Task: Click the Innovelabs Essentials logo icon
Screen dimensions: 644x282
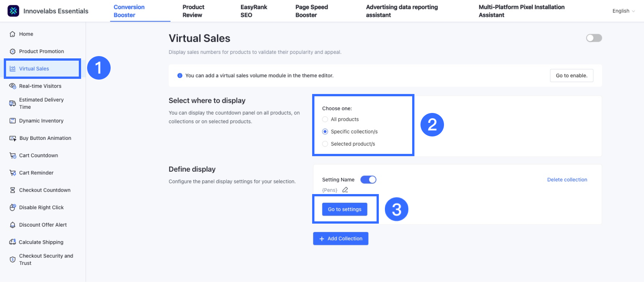Action: (13, 11)
